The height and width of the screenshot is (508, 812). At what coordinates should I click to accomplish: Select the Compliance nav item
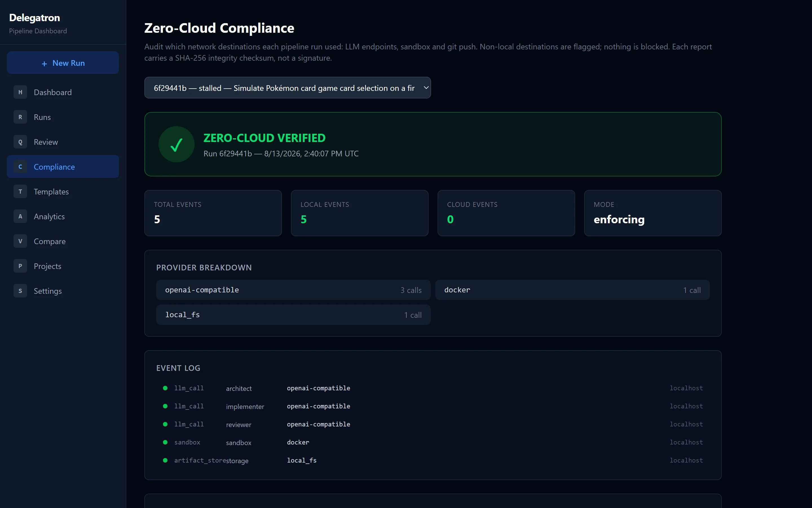[63, 167]
